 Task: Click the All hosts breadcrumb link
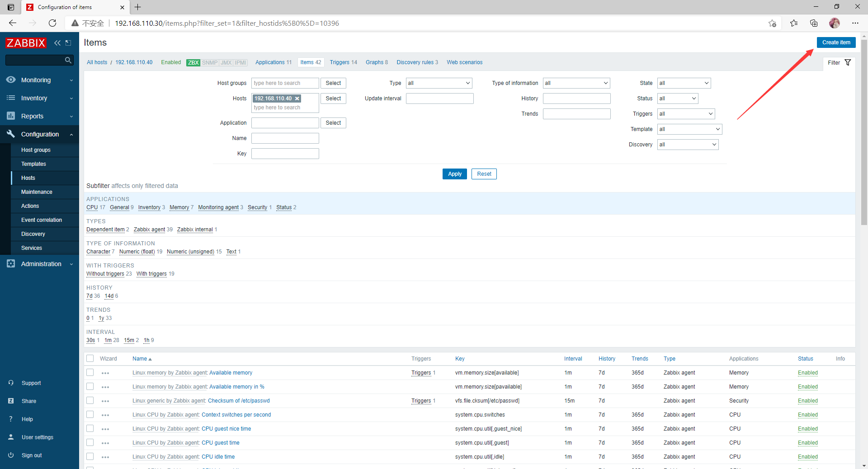click(x=97, y=62)
